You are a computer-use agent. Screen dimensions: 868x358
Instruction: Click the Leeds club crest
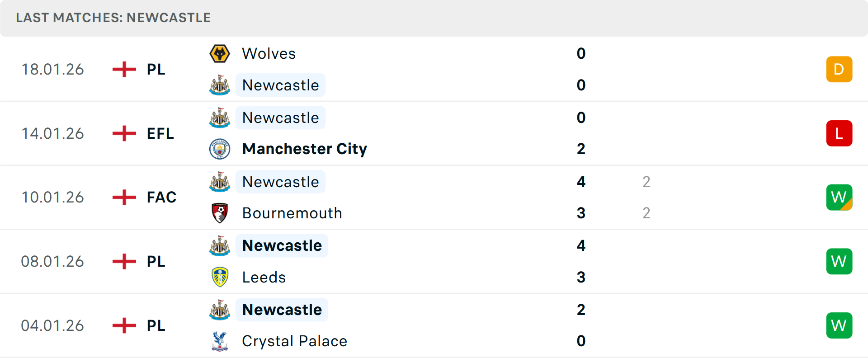[220, 277]
